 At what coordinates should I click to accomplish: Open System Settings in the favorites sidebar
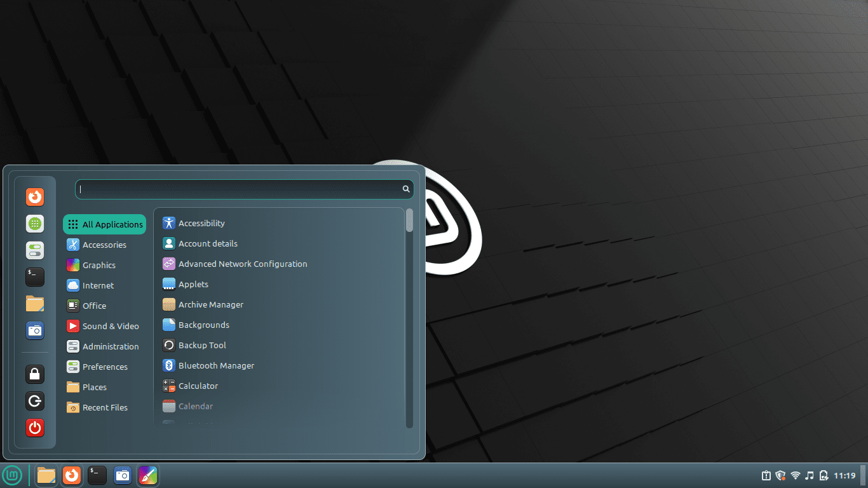(x=35, y=250)
